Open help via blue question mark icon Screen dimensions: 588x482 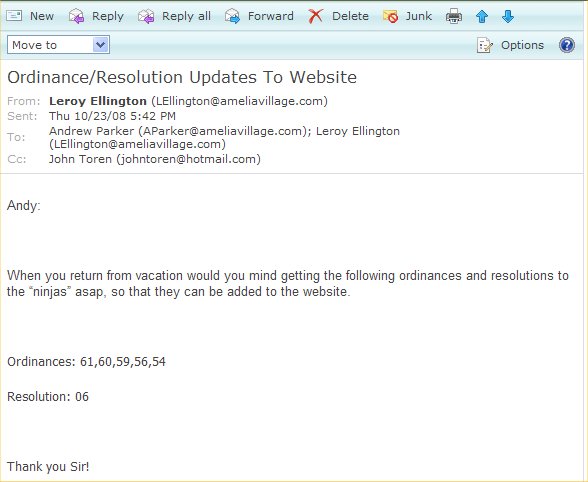pos(567,45)
